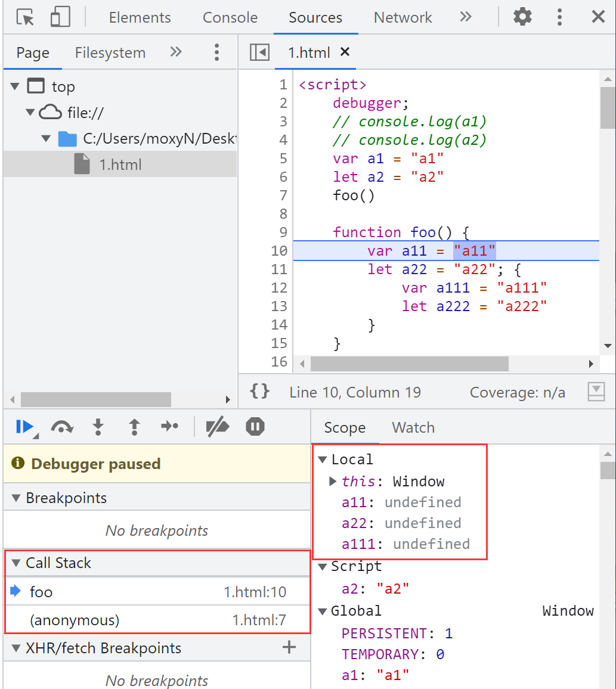
Task: Expand the this: Window object
Action: click(334, 482)
